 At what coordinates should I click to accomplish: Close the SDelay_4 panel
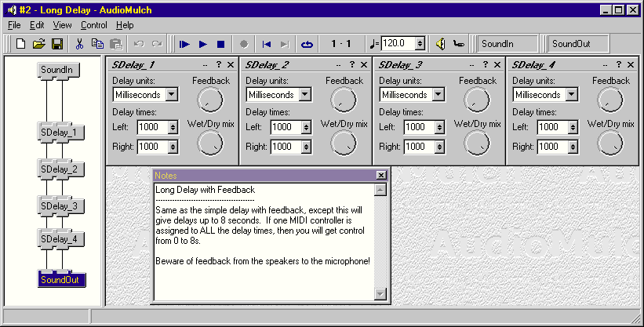coord(631,64)
